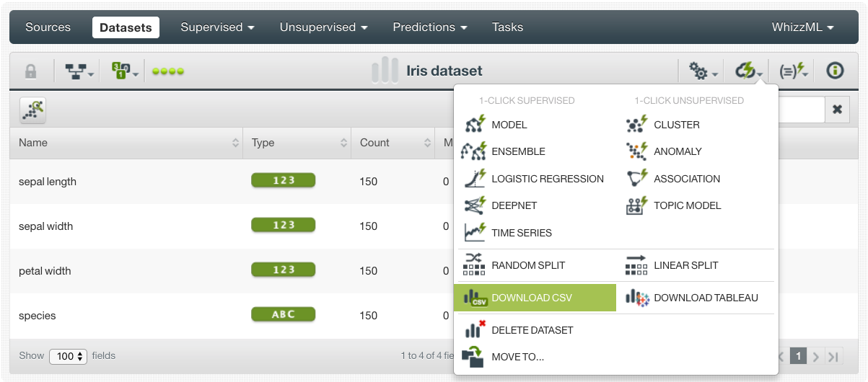Image resolution: width=868 pixels, height=382 pixels.
Task: Click the Time Series icon
Action: click(475, 233)
